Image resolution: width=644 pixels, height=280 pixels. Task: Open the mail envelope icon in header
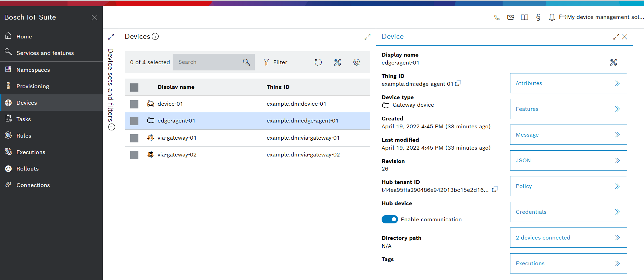(x=510, y=17)
